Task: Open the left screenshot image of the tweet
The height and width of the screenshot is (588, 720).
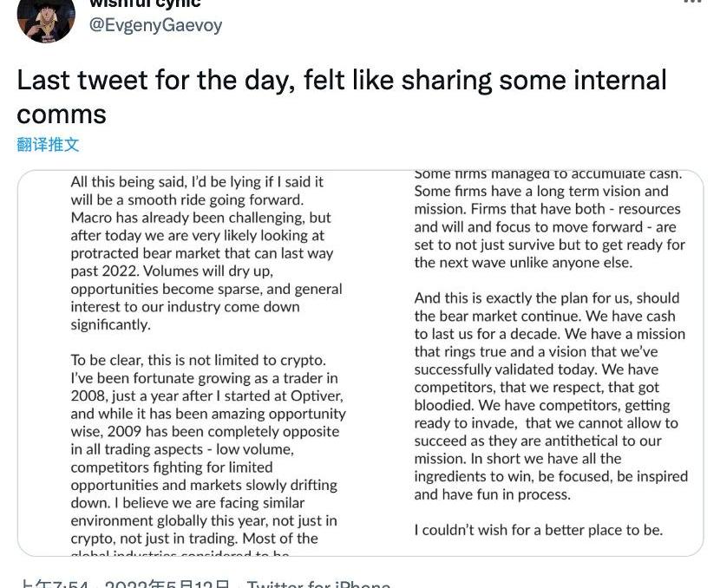Action: point(208,363)
